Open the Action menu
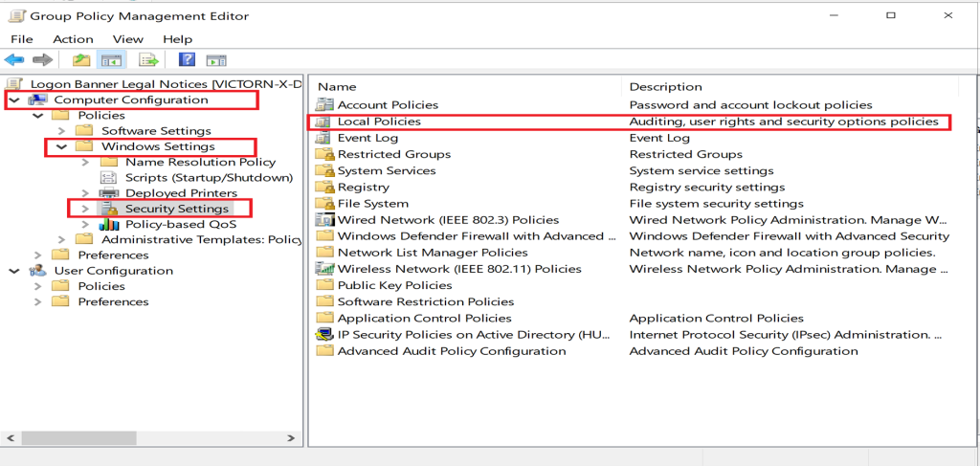Screen dimensions: 980x466 point(73,39)
